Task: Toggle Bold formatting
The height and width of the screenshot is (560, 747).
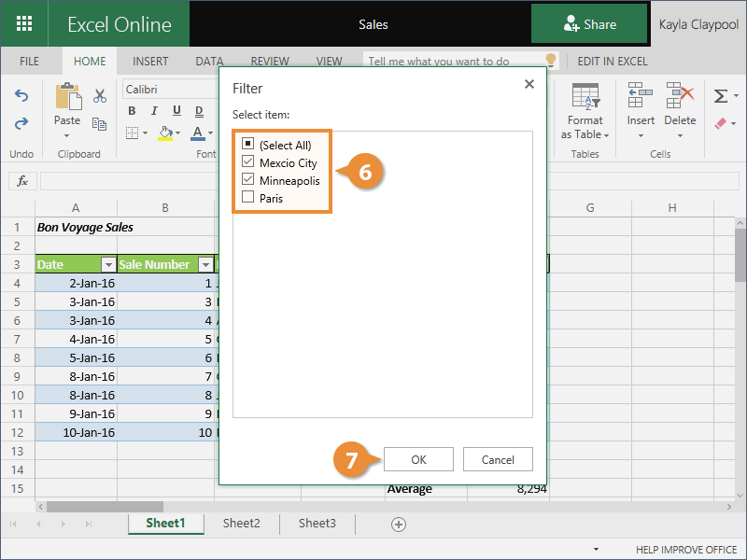Action: point(132,112)
